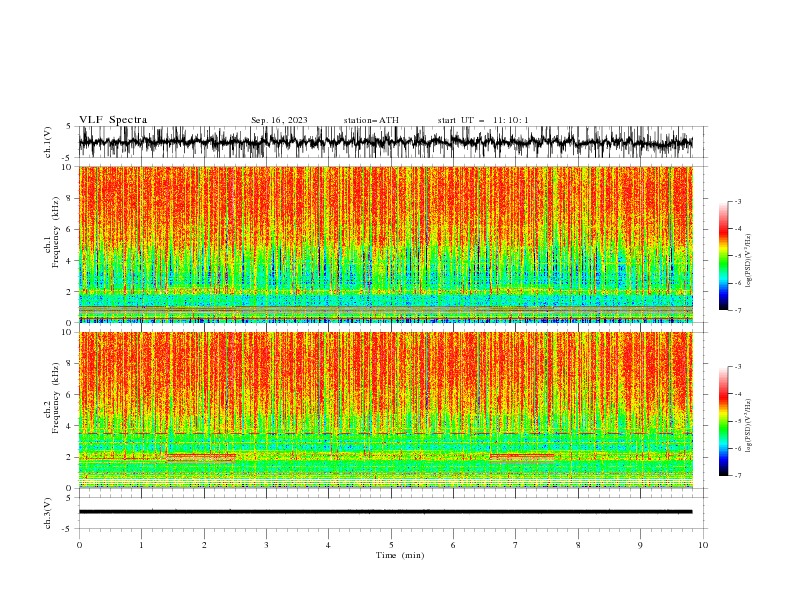Click the "ch.1(V)" waveform axis label
This screenshot has width=792, height=612.
(x=48, y=142)
